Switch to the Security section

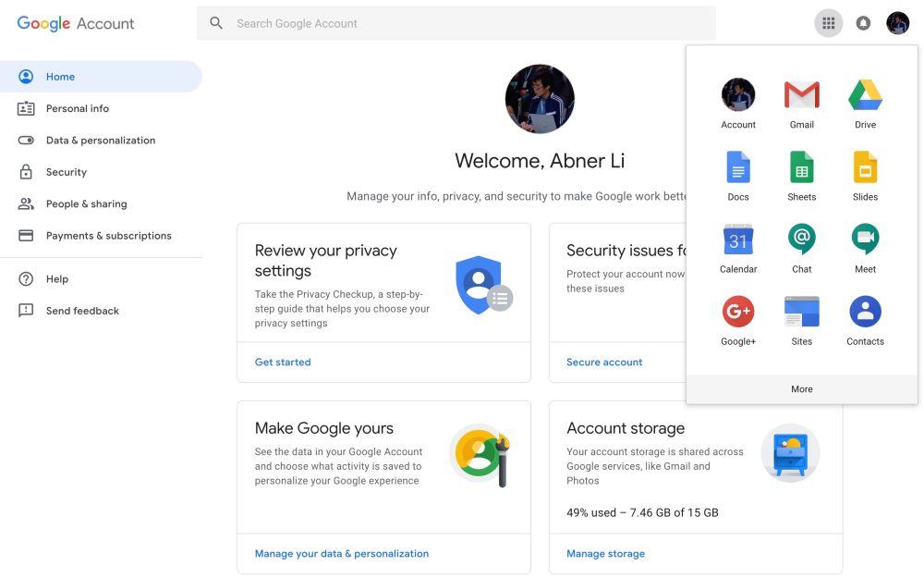click(66, 171)
